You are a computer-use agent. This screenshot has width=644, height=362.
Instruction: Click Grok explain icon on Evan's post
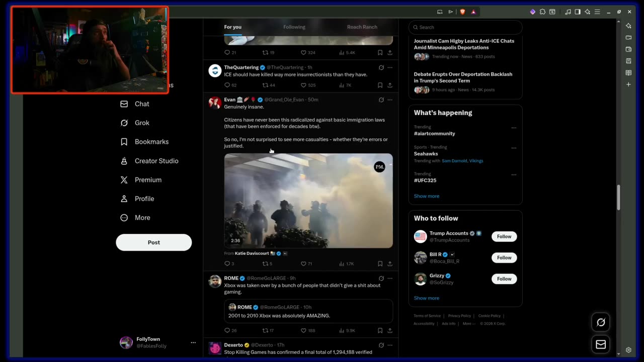coord(381,100)
